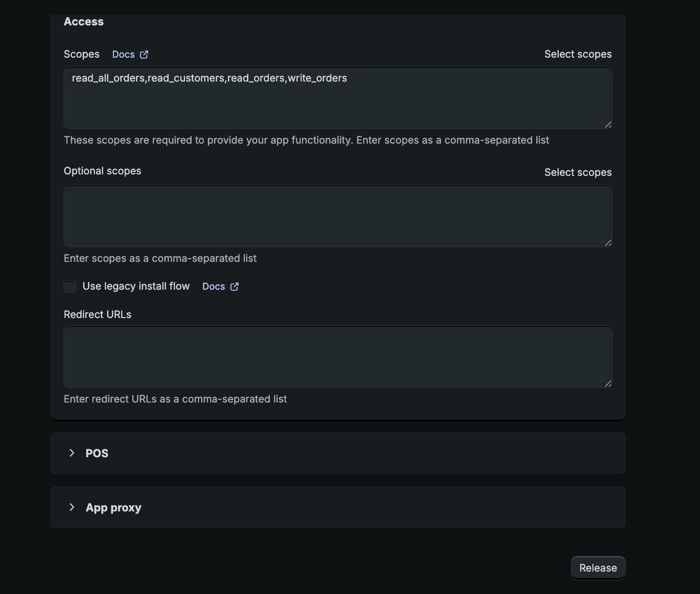Open the App proxy section by its title
700x594 pixels.
(113, 508)
